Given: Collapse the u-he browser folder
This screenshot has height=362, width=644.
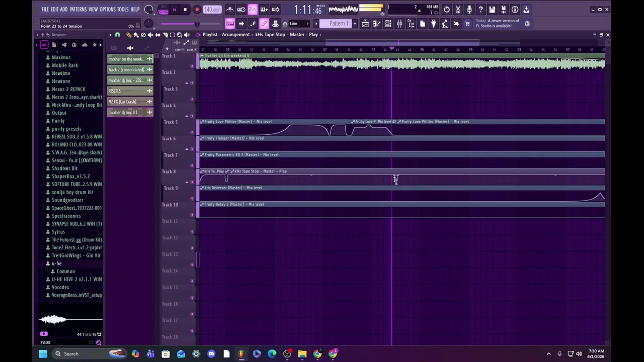Looking at the screenshot, I should (x=56, y=263).
